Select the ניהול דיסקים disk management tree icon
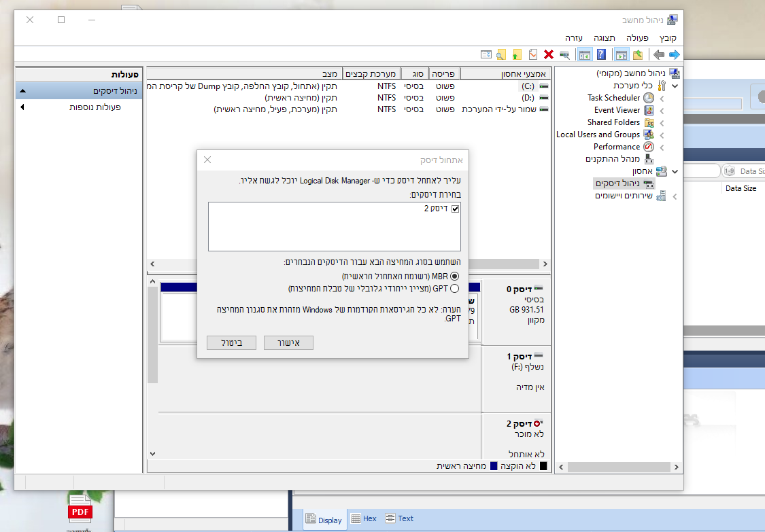765x532 pixels. coord(649,183)
